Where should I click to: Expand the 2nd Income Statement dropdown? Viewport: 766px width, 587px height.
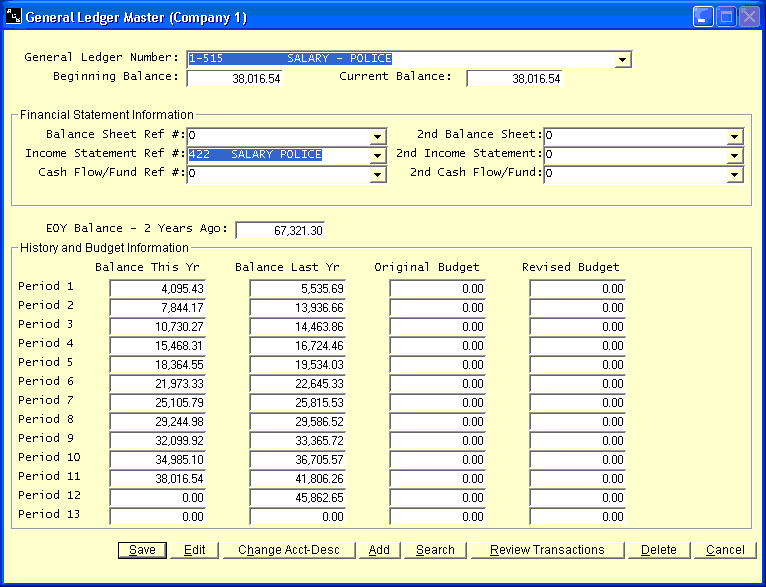coord(735,156)
